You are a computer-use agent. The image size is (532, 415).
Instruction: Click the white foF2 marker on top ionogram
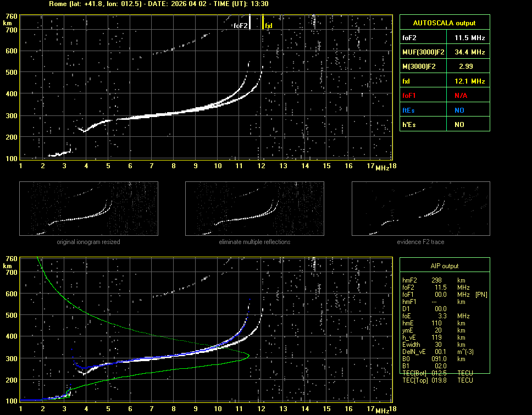(x=250, y=22)
